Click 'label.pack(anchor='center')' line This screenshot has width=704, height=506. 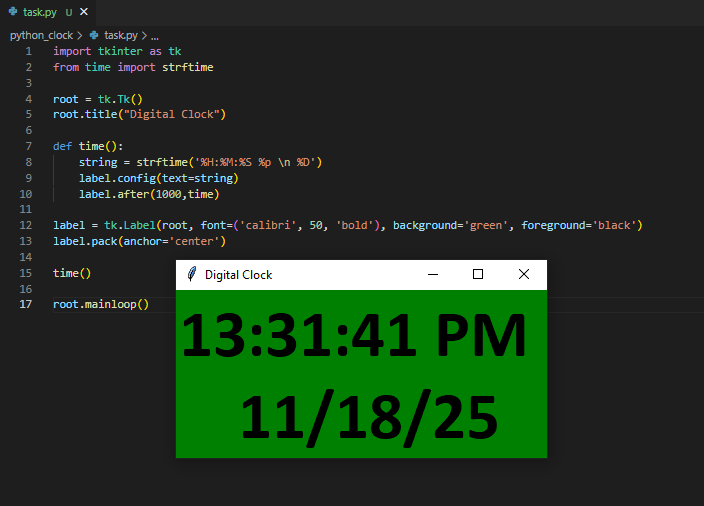coord(139,242)
